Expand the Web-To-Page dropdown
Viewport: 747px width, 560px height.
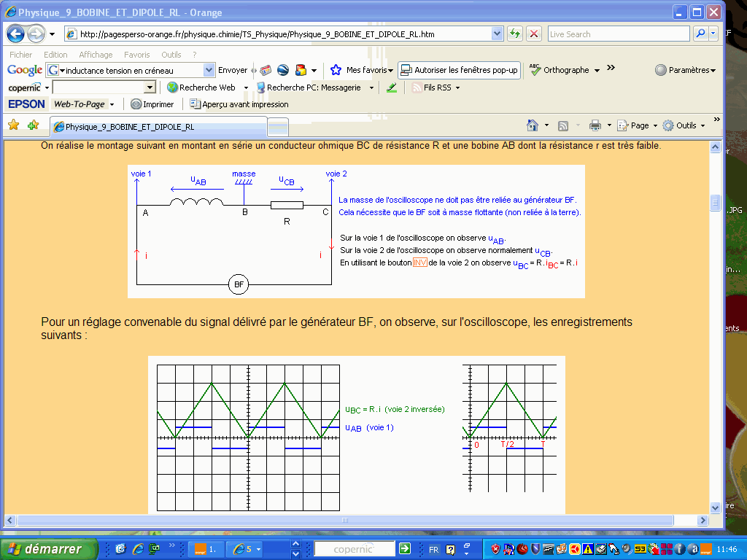coord(112,105)
